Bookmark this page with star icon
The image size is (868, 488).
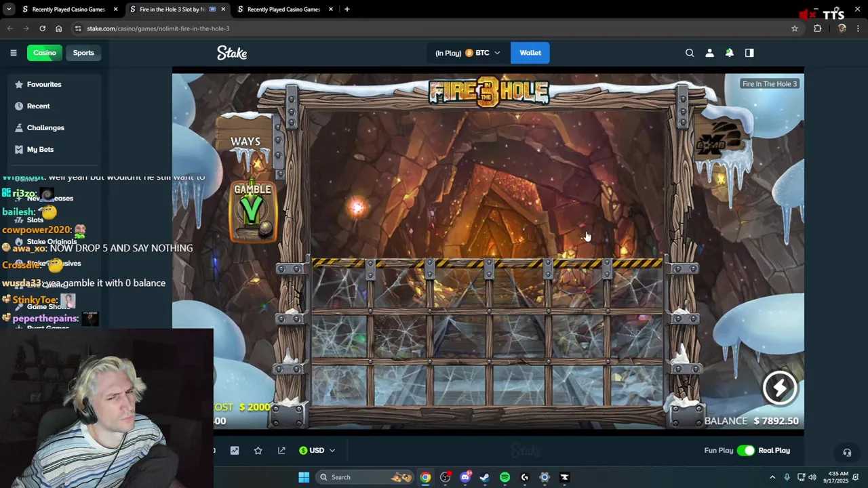coord(795,28)
